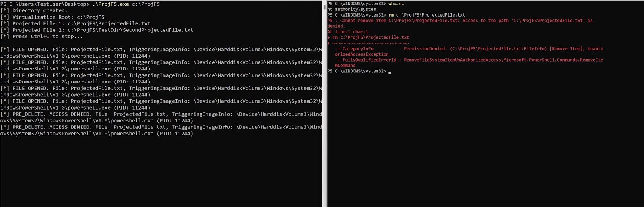Screen dimensions: 644x207
Task: Click the white "rm c:\ProjFS\ProjectedFile.txt" command at the prompt
Action: tap(427, 15)
